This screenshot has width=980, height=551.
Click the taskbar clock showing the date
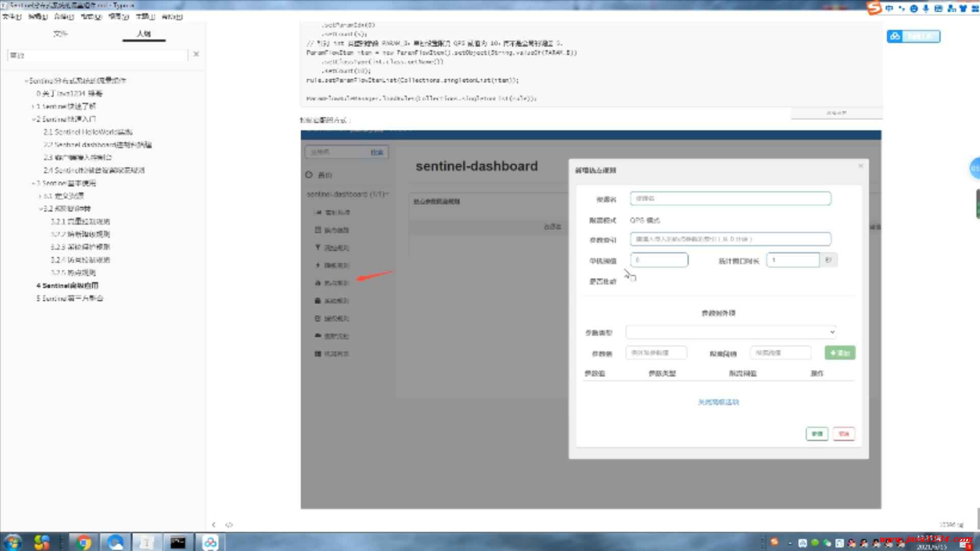click(x=932, y=543)
